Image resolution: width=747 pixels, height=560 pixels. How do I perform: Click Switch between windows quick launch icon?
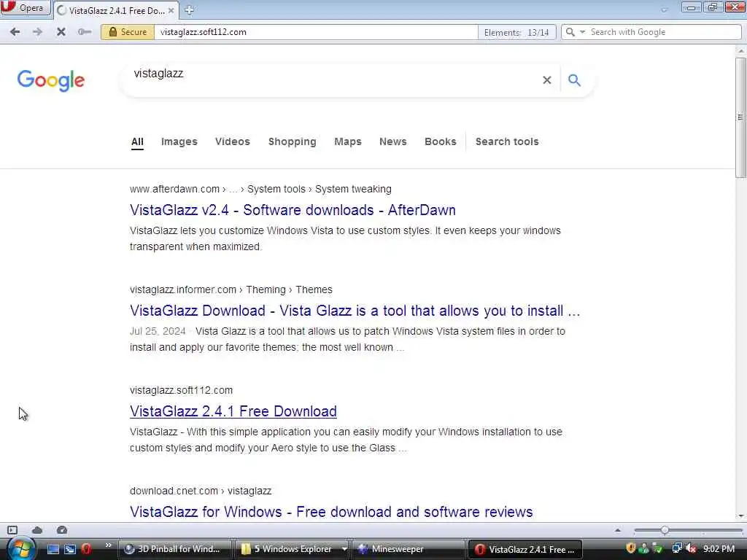(x=69, y=549)
